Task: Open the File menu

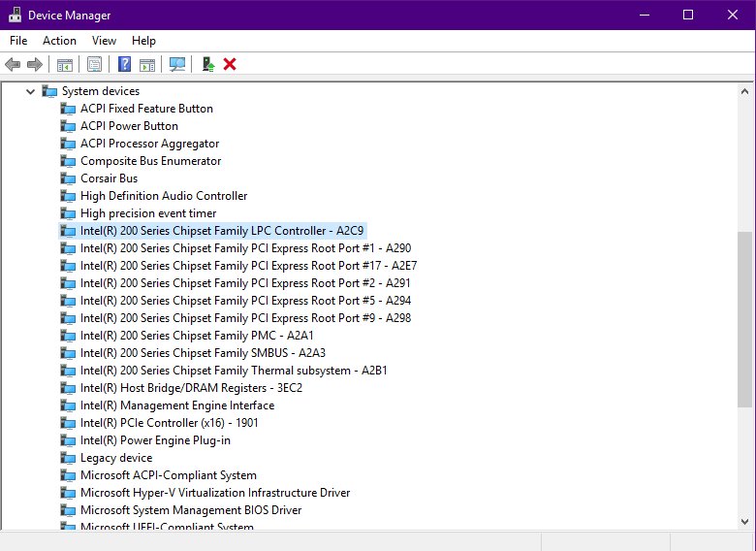Action: tap(18, 41)
